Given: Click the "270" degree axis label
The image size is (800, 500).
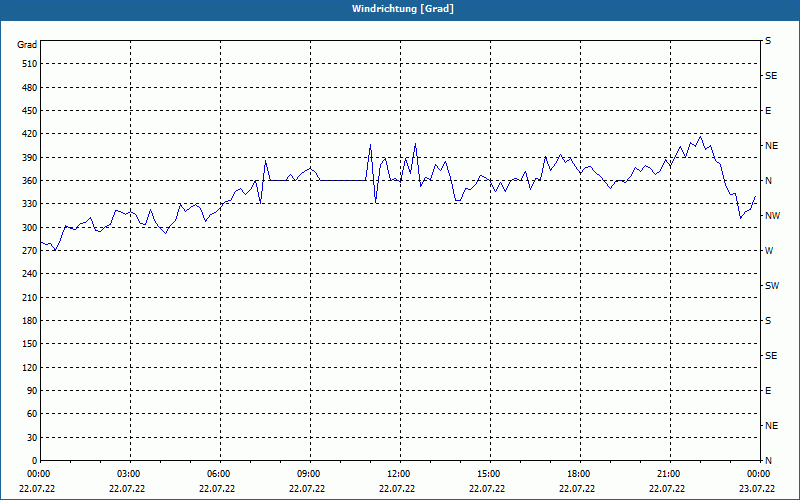Looking at the screenshot, I should tap(30, 251).
